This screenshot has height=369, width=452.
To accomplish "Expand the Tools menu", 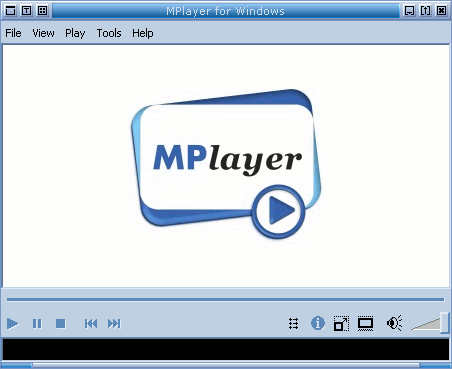I will (x=109, y=33).
